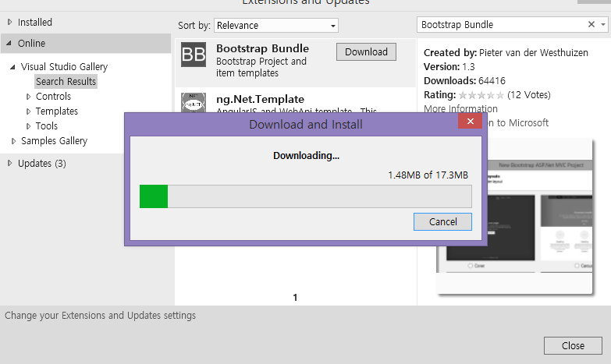Click the 1.48MB of 17.3MB text
This screenshot has height=364, width=611.
click(428, 175)
